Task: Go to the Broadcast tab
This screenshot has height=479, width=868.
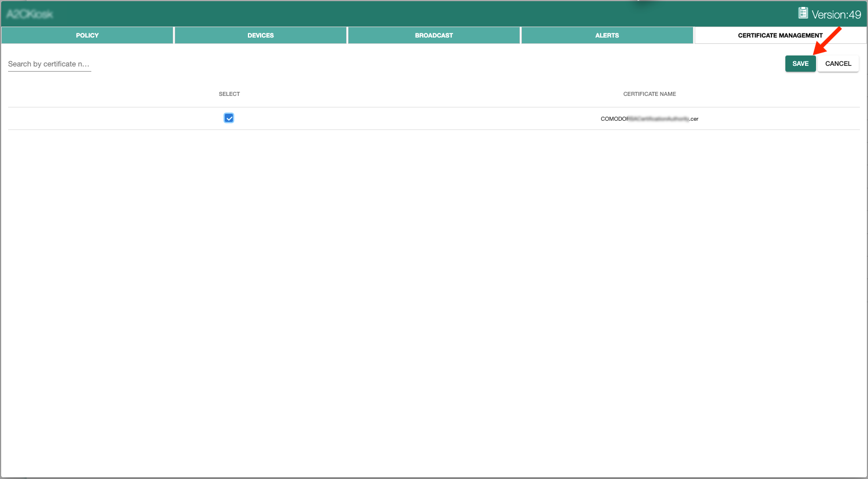Action: tap(434, 35)
